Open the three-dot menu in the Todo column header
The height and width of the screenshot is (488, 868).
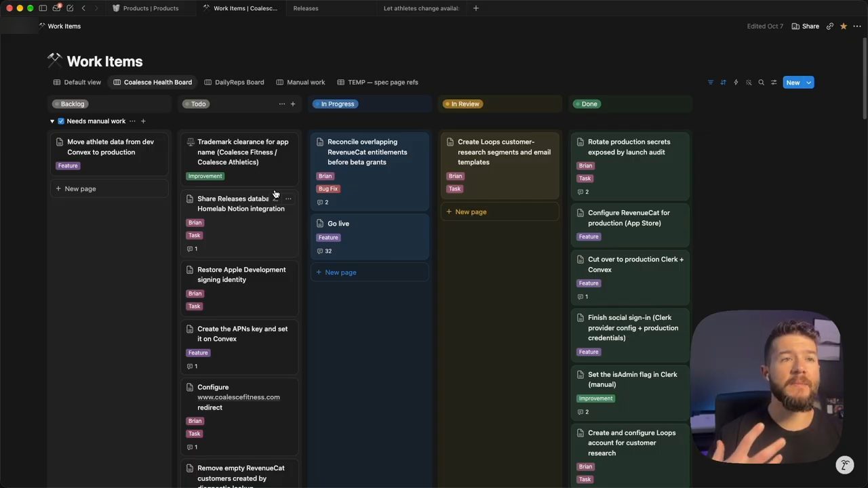pos(282,104)
